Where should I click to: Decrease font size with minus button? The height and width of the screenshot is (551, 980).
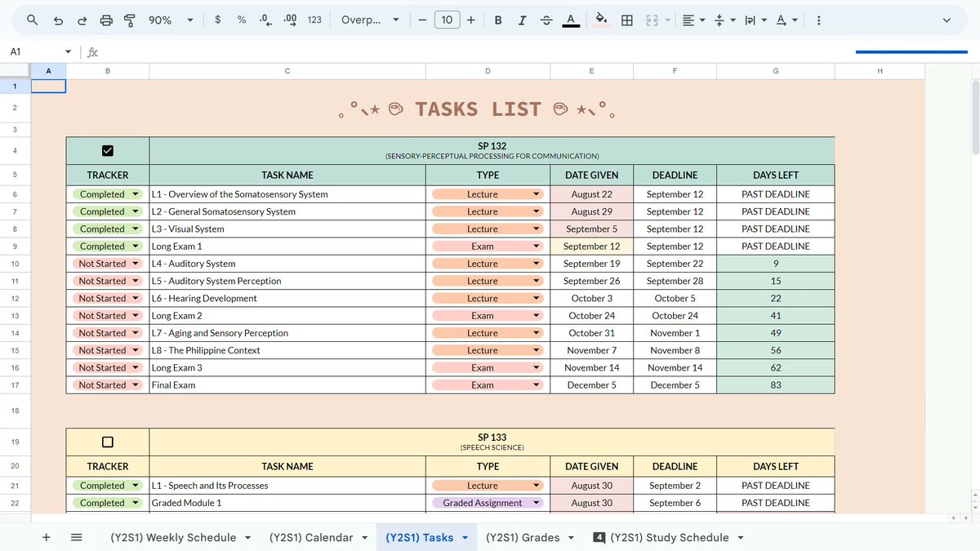422,20
